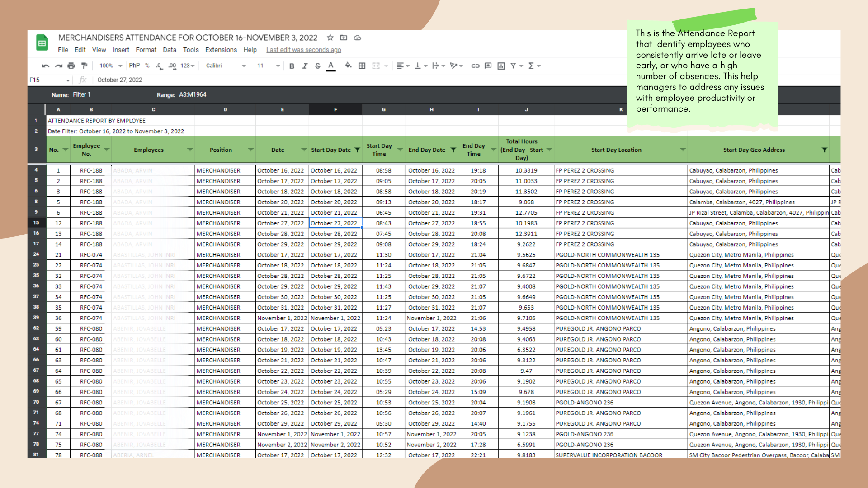Select the column F header
This screenshot has height=488, width=868.
coord(335,109)
